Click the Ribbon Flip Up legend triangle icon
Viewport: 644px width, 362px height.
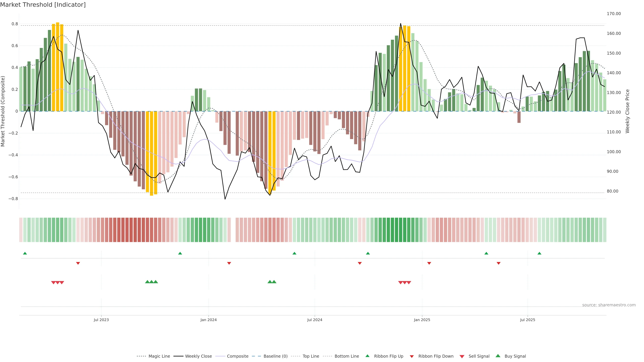[367, 356]
